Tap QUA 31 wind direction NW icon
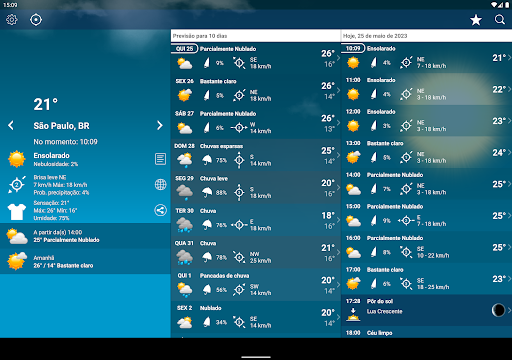 (x=239, y=257)
